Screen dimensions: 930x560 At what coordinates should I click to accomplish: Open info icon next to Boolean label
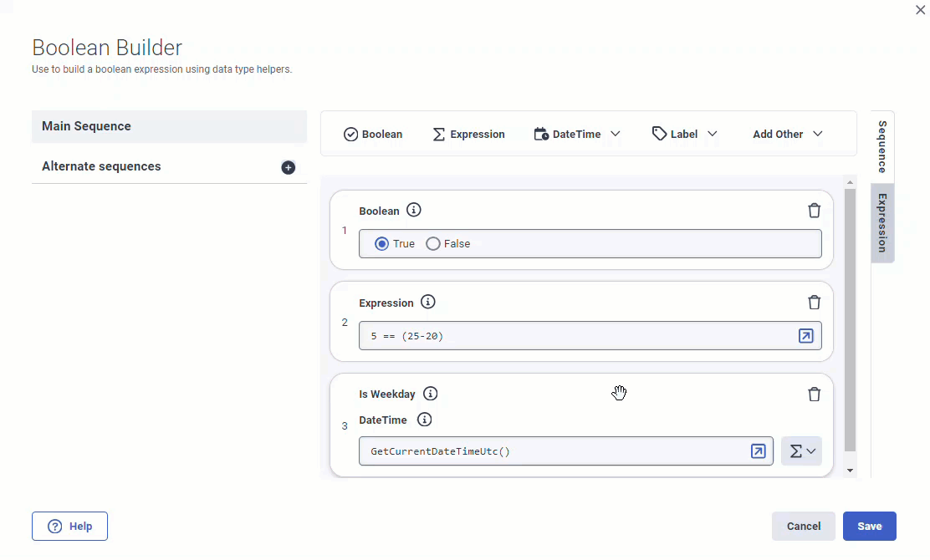click(414, 211)
